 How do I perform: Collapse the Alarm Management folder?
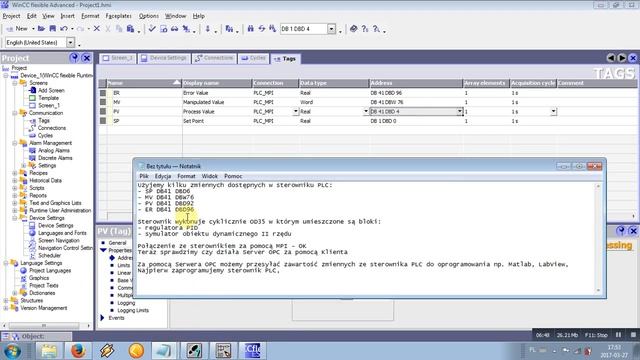15,143
